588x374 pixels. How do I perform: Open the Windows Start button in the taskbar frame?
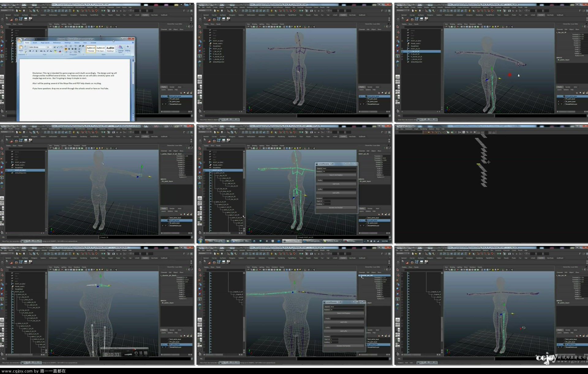click(x=201, y=241)
